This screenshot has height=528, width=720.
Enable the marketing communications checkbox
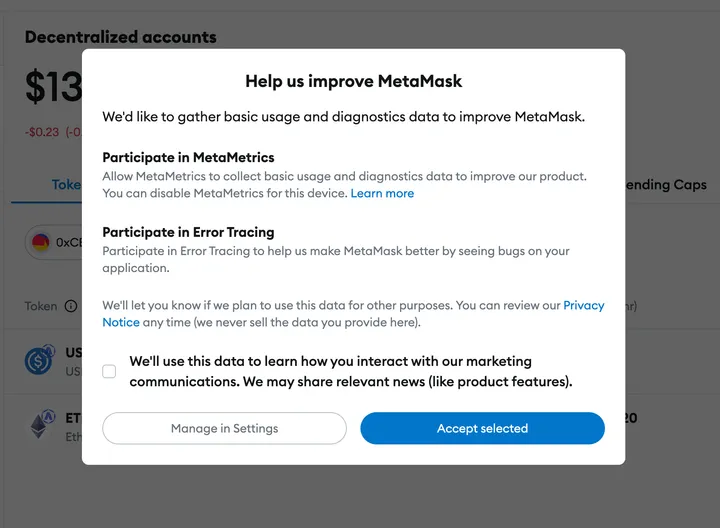click(x=109, y=371)
